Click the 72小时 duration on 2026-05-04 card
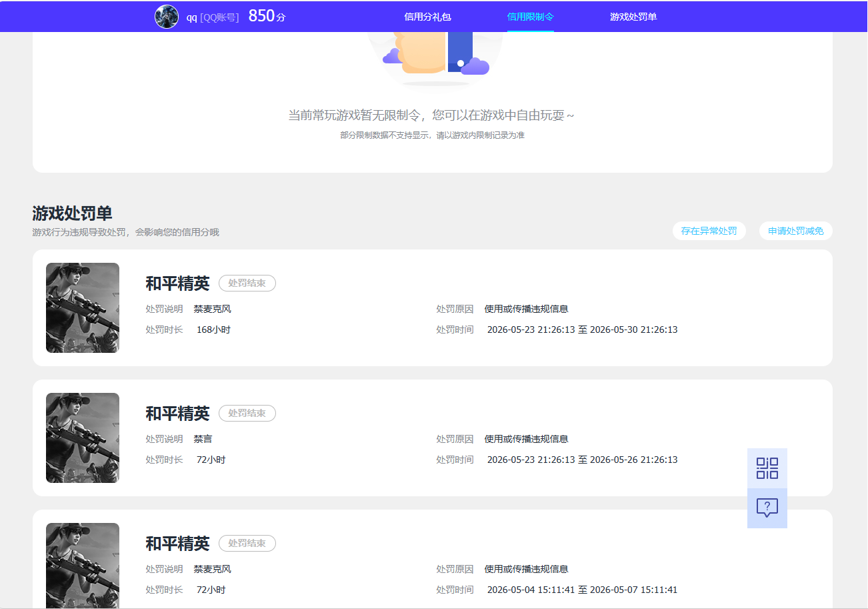 [211, 590]
